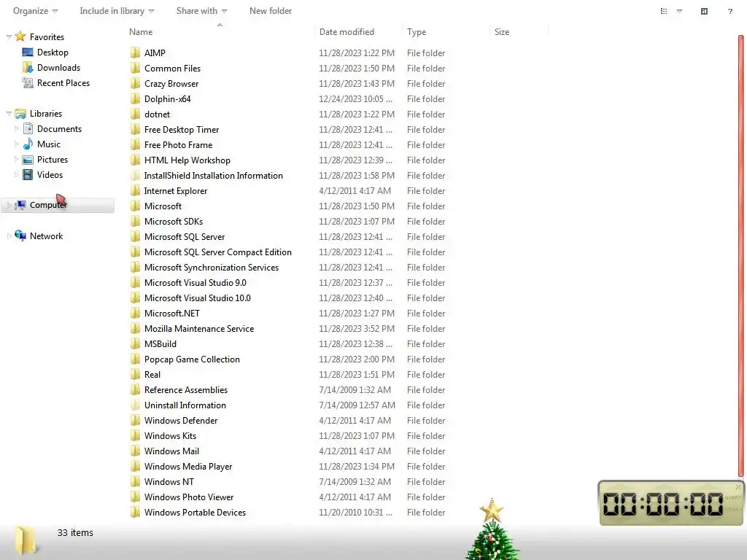Select the Microsoft SDKs folder icon
The width and height of the screenshot is (747, 560).
point(135,221)
